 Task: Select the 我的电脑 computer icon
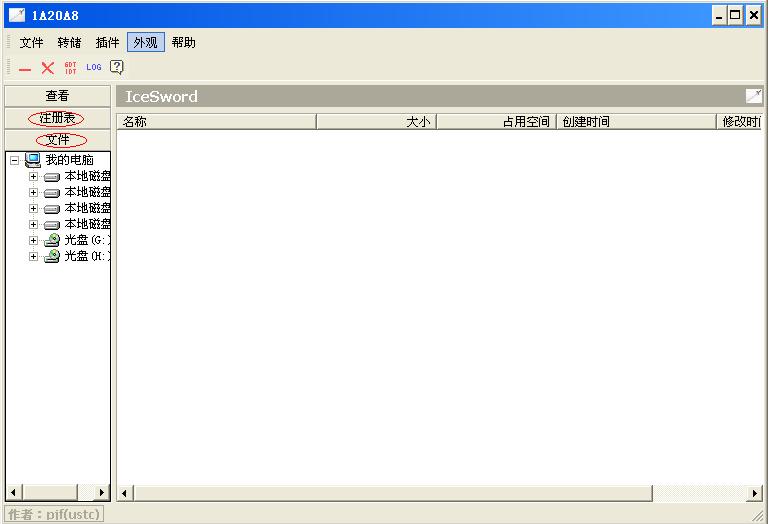(33, 160)
